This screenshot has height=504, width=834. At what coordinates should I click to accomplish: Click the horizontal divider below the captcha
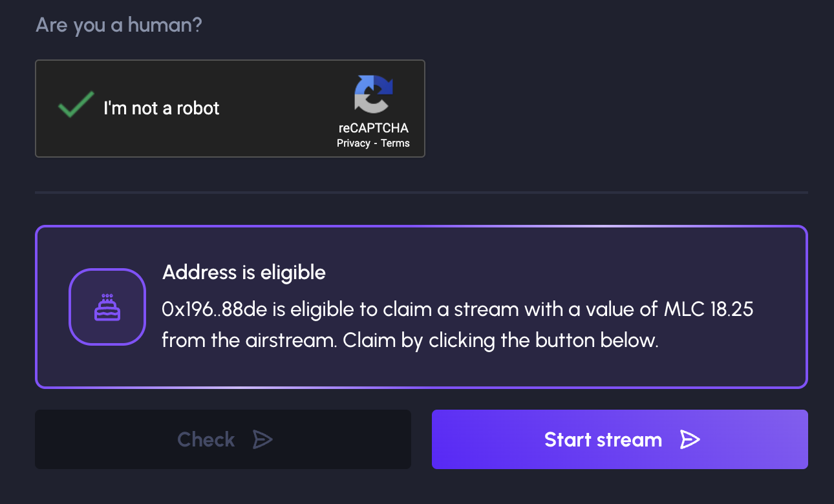coord(422,193)
